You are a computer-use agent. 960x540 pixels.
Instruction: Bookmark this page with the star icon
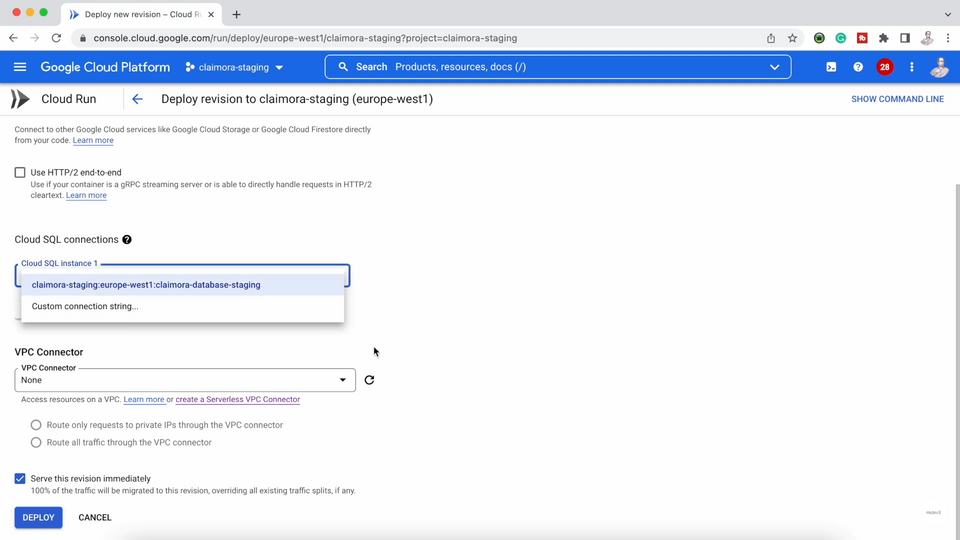(x=792, y=38)
